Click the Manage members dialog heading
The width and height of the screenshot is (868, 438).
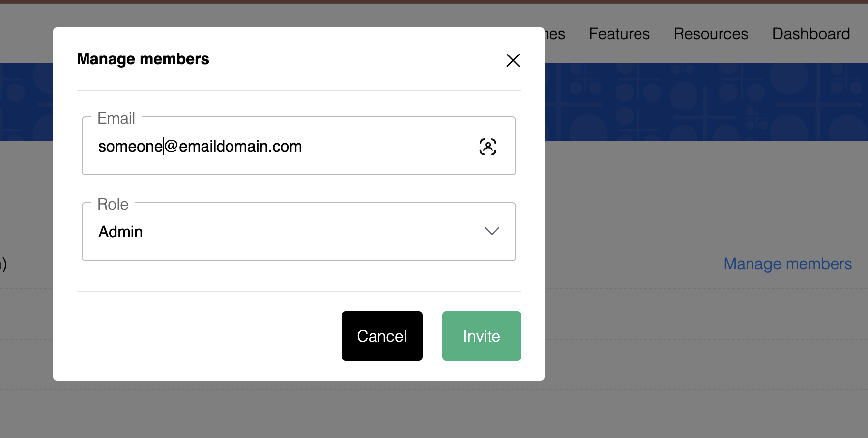(x=143, y=59)
